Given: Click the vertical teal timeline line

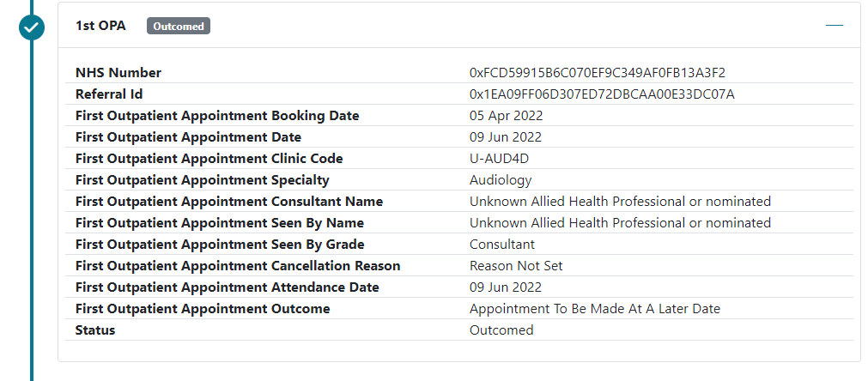Looking at the screenshot, I should point(32,215).
